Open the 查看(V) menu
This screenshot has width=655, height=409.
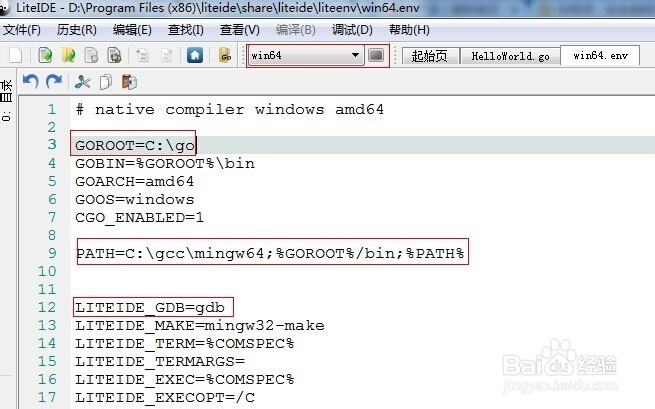tap(240, 30)
